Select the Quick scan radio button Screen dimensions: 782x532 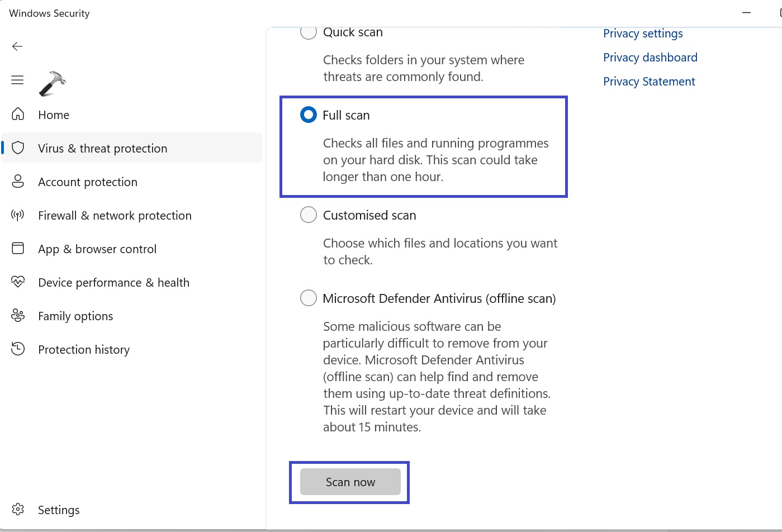[309, 32]
